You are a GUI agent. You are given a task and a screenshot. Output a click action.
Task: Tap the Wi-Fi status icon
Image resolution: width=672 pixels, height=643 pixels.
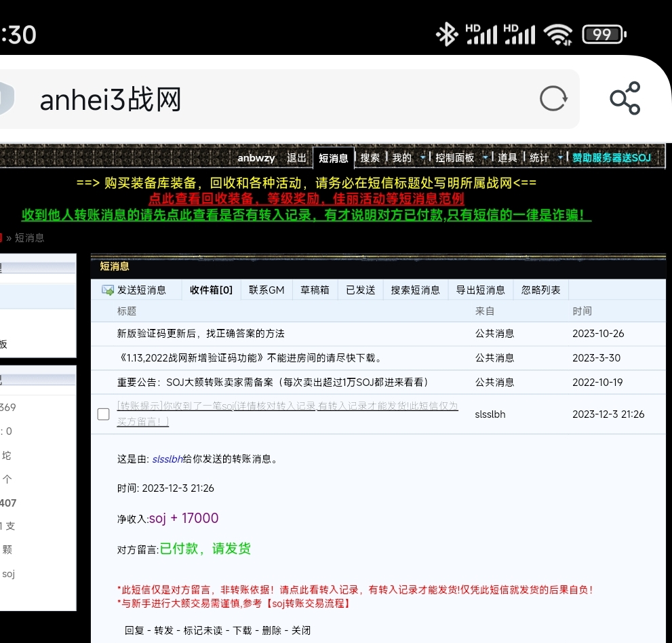click(x=557, y=34)
